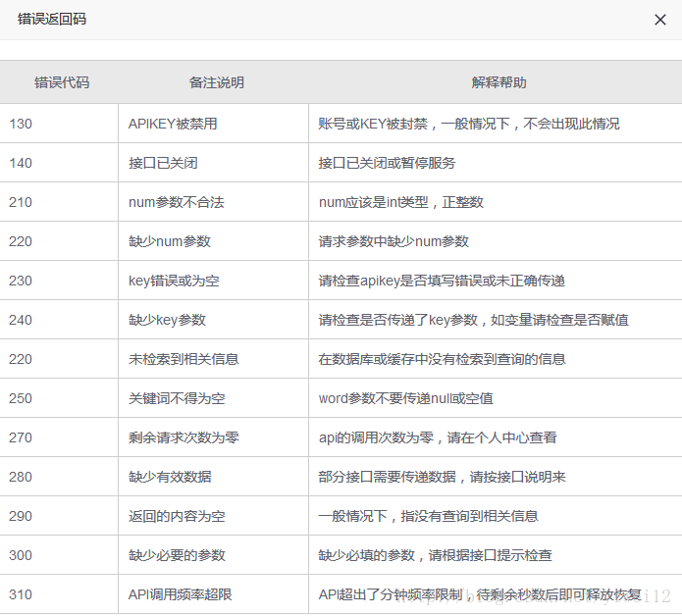Click the 请检查apikey是否填写错误 explanation

click(x=442, y=281)
